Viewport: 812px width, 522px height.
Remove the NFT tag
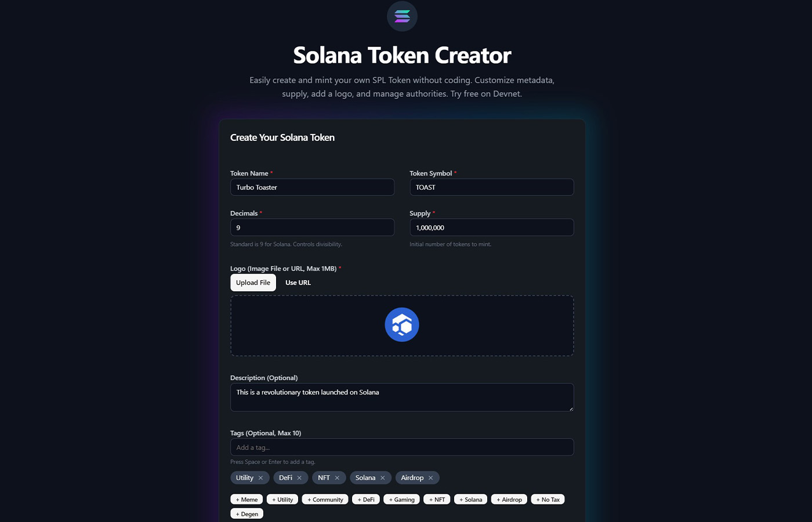coord(339,477)
